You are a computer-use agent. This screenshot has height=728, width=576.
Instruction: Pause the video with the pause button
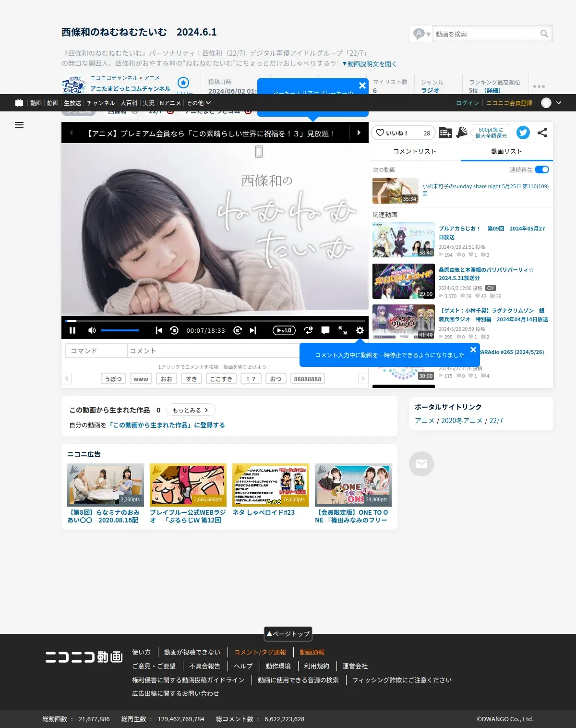point(72,330)
